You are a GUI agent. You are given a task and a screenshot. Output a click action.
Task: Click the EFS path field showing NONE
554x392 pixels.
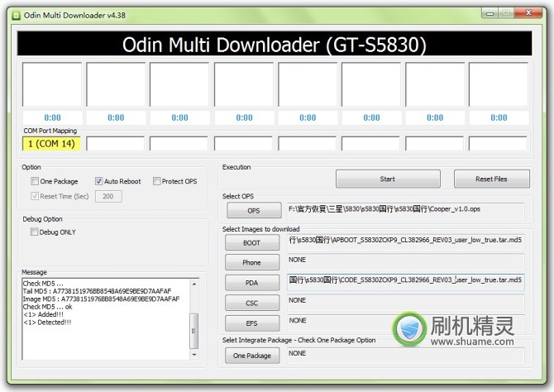pyautogui.click(x=406, y=322)
